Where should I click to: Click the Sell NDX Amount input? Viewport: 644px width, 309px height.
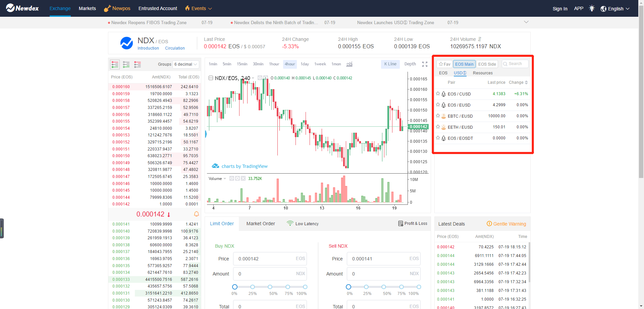pos(384,274)
